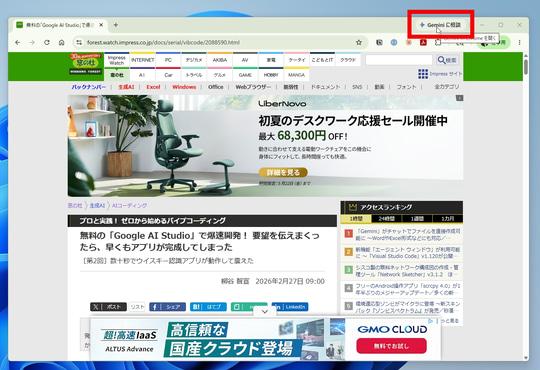Click the site search text field
The image size is (540, 370).
click(x=399, y=60)
